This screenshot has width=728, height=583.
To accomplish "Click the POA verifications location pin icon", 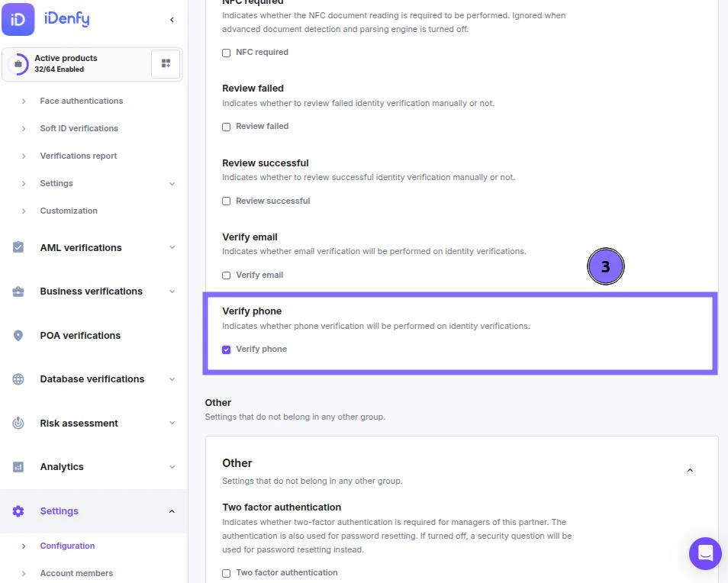I will pos(18,335).
